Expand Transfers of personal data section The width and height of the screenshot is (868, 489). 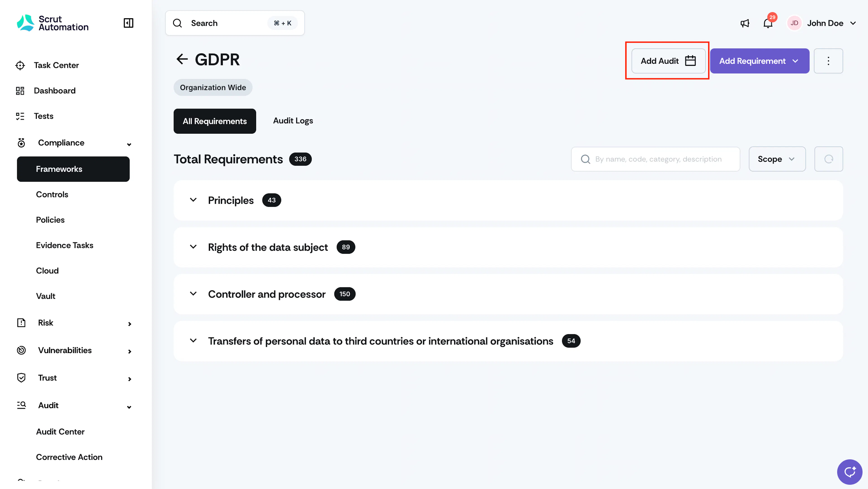pos(193,341)
